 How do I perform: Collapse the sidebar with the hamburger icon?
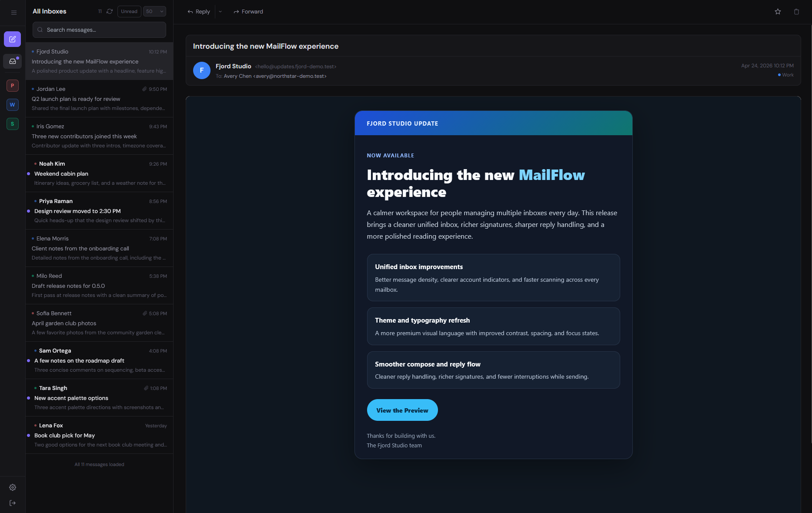(13, 13)
